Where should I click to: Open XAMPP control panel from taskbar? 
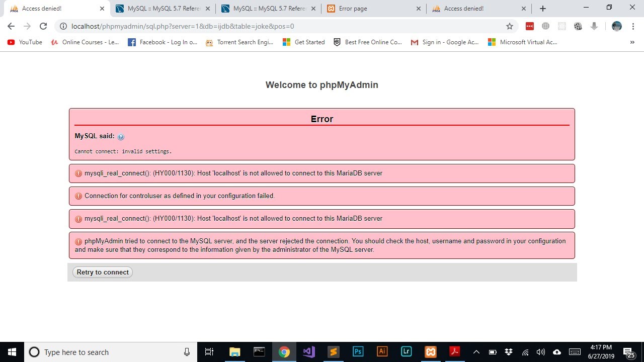[x=431, y=352]
